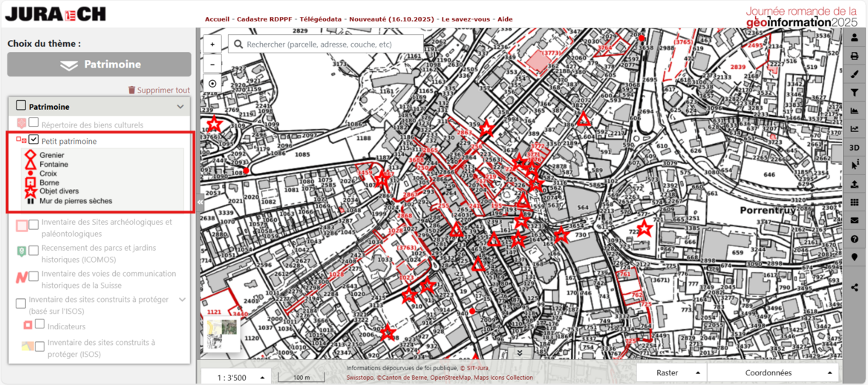
Task: Open the Raster basemap dropdown
Action: pyautogui.click(x=671, y=372)
